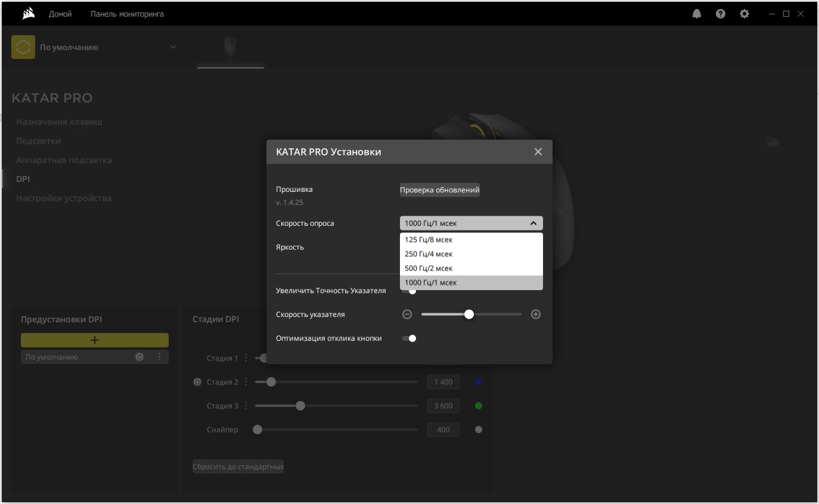Click the Стадия 3 DPI slider
The height and width of the screenshot is (504, 819).
(x=336, y=406)
